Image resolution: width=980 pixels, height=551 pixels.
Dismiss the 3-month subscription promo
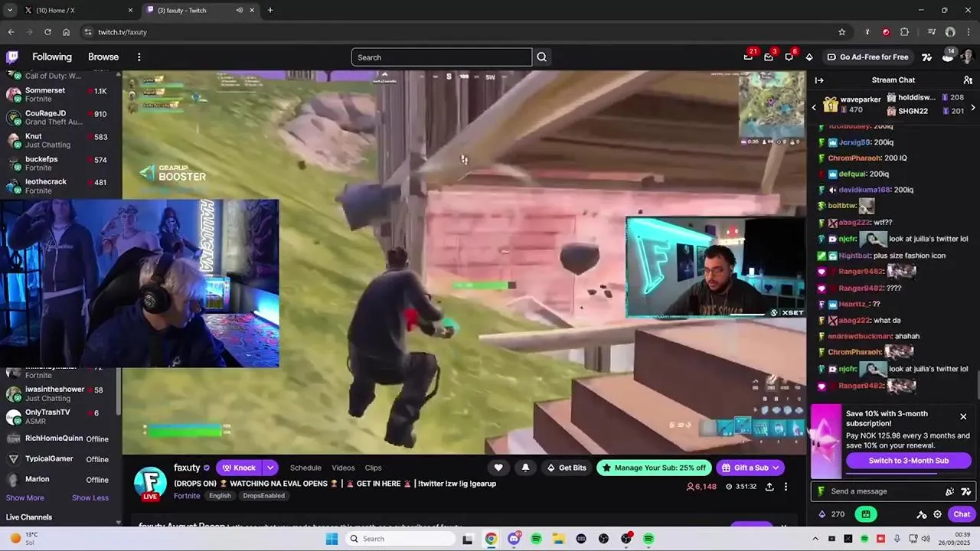point(963,416)
